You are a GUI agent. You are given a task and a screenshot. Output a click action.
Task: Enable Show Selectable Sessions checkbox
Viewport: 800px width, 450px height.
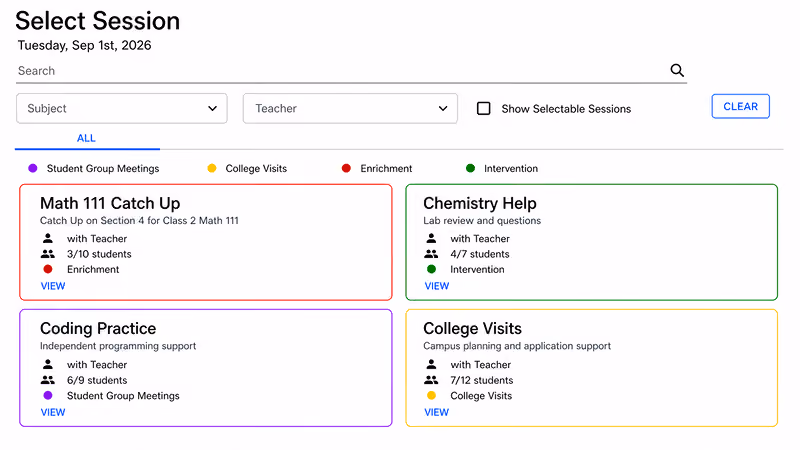pyautogui.click(x=483, y=108)
